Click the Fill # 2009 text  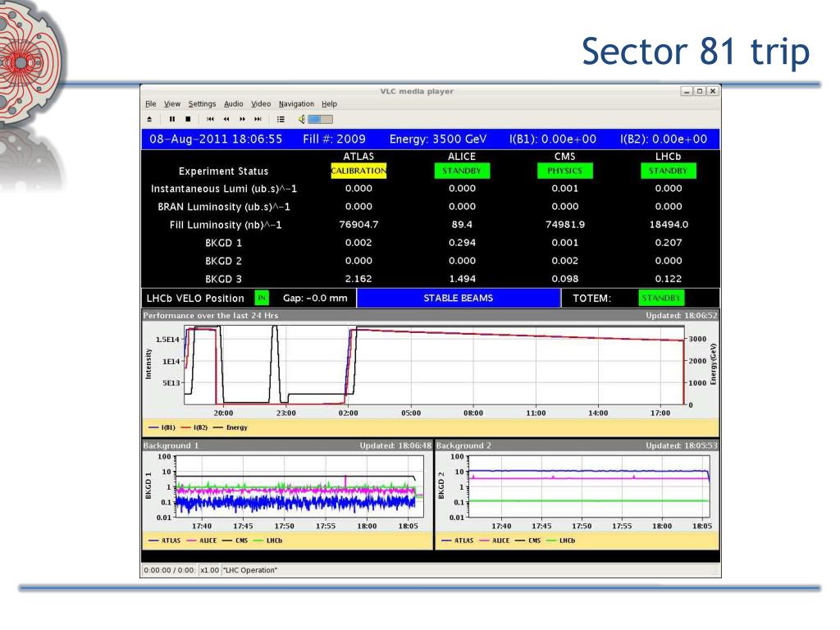tap(335, 139)
